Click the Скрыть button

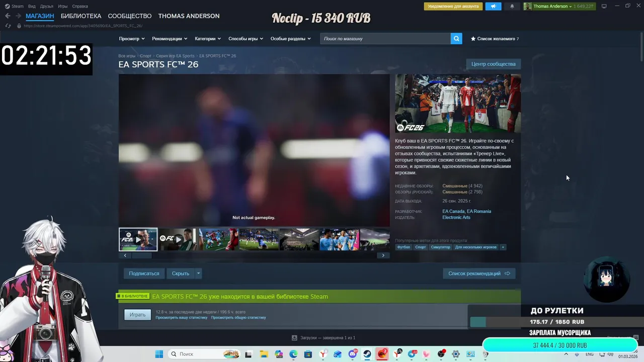[181, 274]
